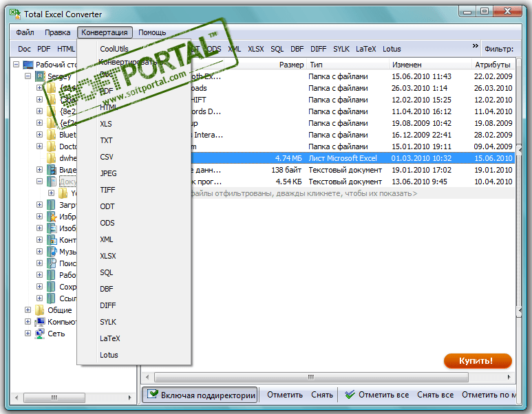Expand the Избранное tree node
The width and height of the screenshot is (532, 414).
(x=40, y=217)
